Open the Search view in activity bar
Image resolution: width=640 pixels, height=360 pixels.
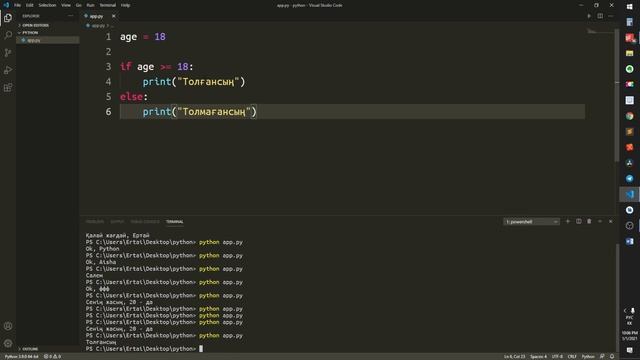[x=8, y=36]
